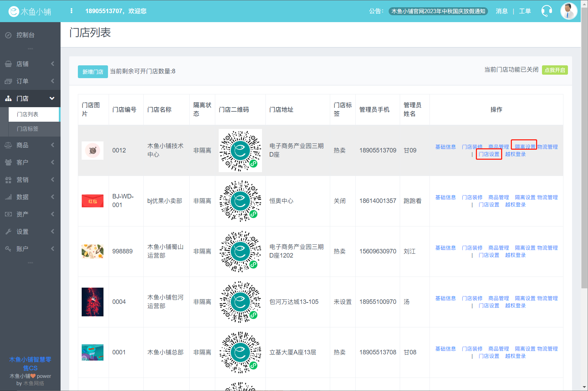Click the 订单 orders icon in sidebar
This screenshot has height=391, width=588.
pos(8,81)
